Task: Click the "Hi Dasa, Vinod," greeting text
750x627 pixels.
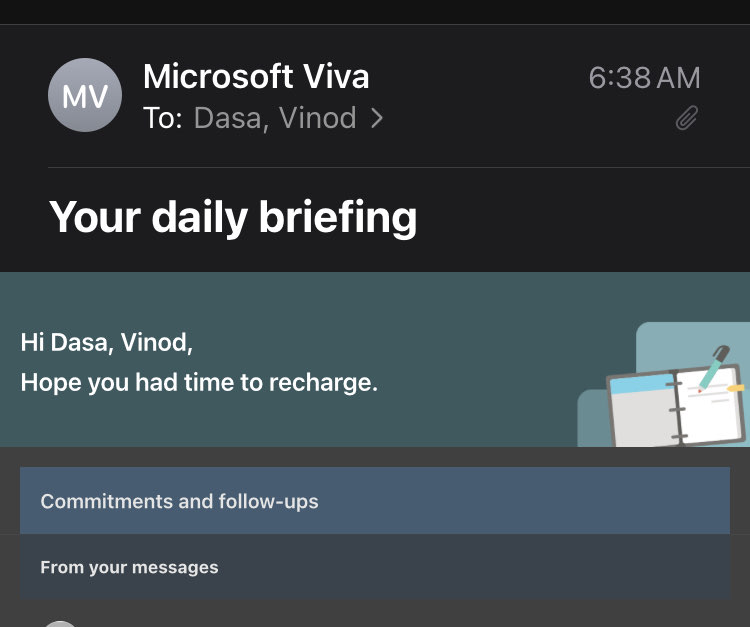Action: coord(107,342)
